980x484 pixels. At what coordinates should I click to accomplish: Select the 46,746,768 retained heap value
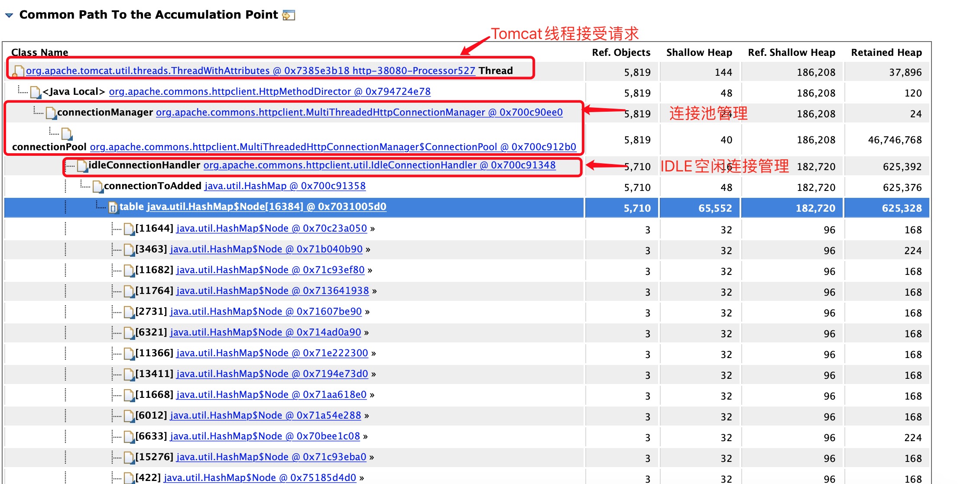pyautogui.click(x=895, y=140)
